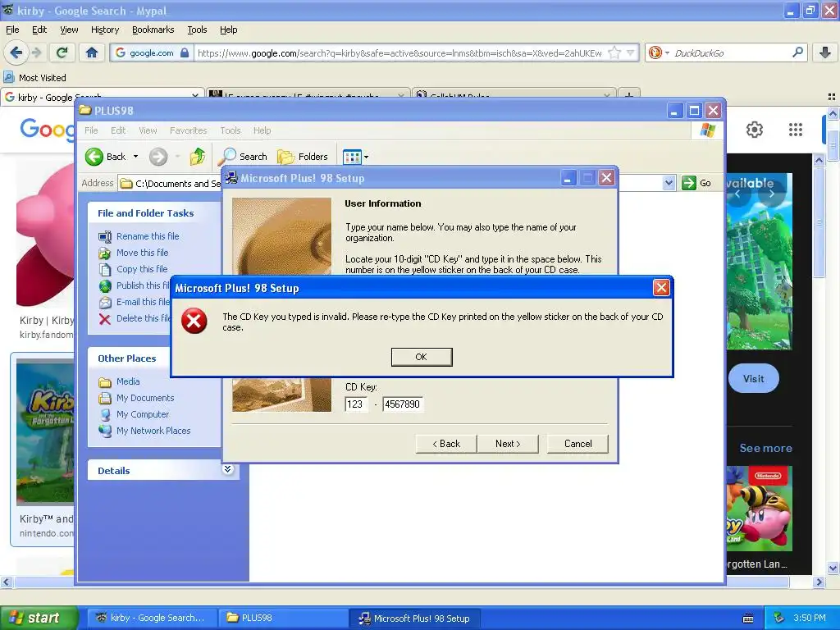840x630 pixels.
Task: Expand the Details panel chevron
Action: (x=228, y=470)
